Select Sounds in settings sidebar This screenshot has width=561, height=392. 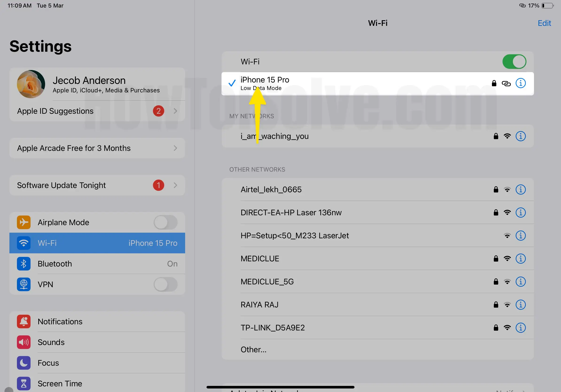(51, 342)
